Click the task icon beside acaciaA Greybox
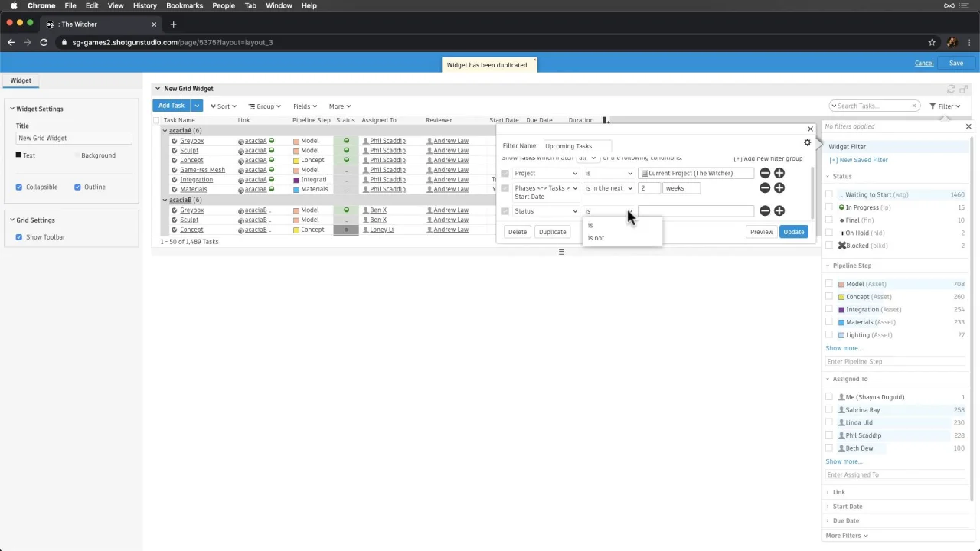980x551 pixels. [175, 141]
